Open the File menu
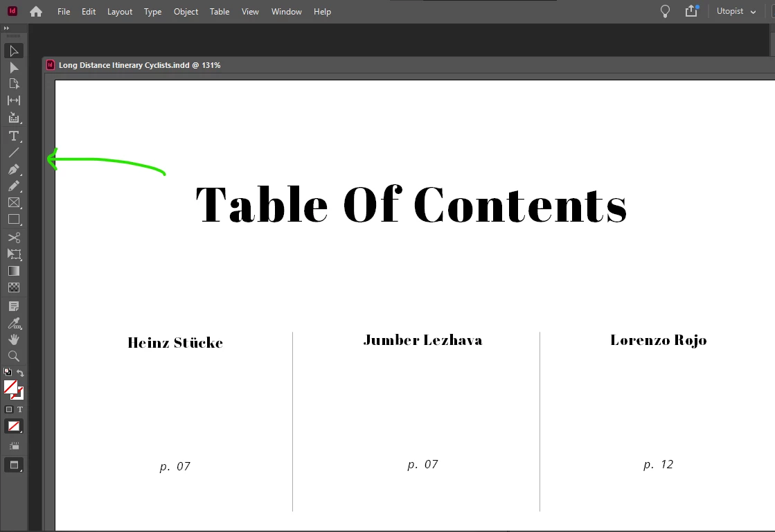 [64, 11]
